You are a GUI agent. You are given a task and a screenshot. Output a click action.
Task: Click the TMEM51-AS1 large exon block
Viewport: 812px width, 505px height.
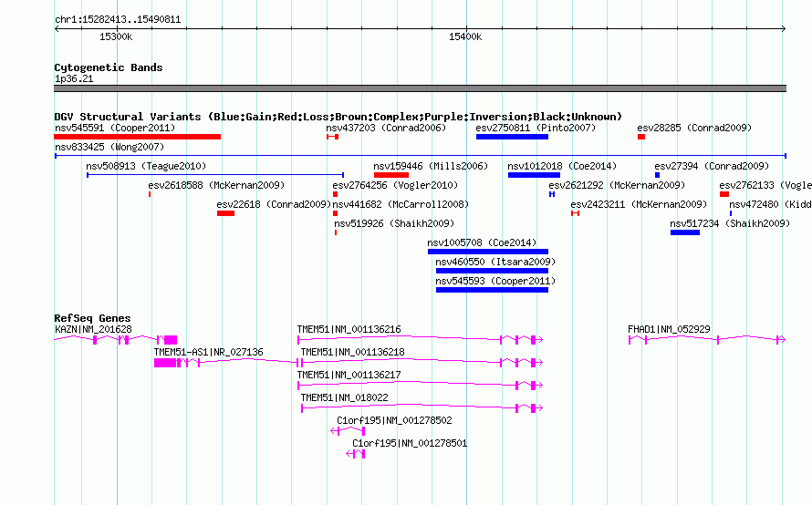point(165,363)
